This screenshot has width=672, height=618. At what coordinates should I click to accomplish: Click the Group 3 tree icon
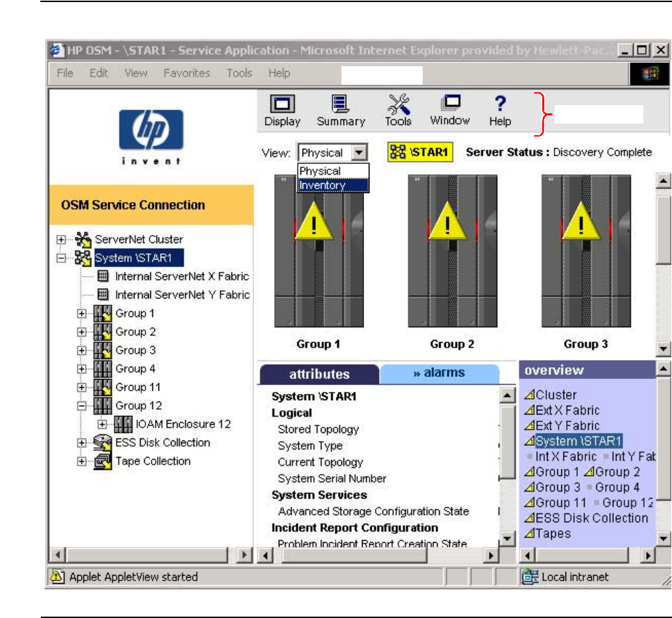pos(103,350)
